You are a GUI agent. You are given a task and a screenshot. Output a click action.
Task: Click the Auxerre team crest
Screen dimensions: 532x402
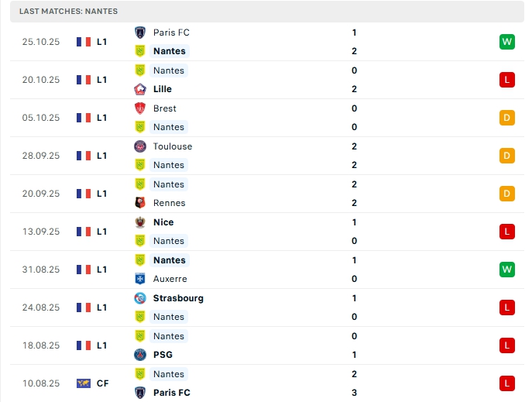coord(140,279)
